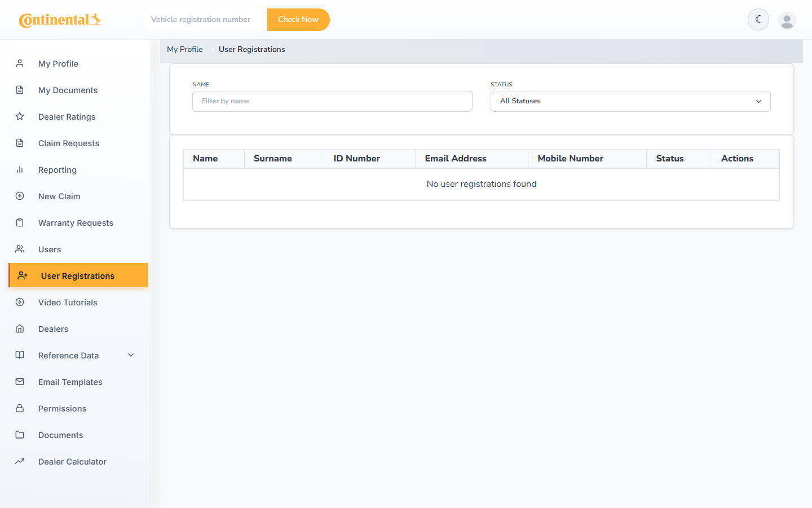
Task: Click the "No user registrations found" message
Action: point(482,184)
